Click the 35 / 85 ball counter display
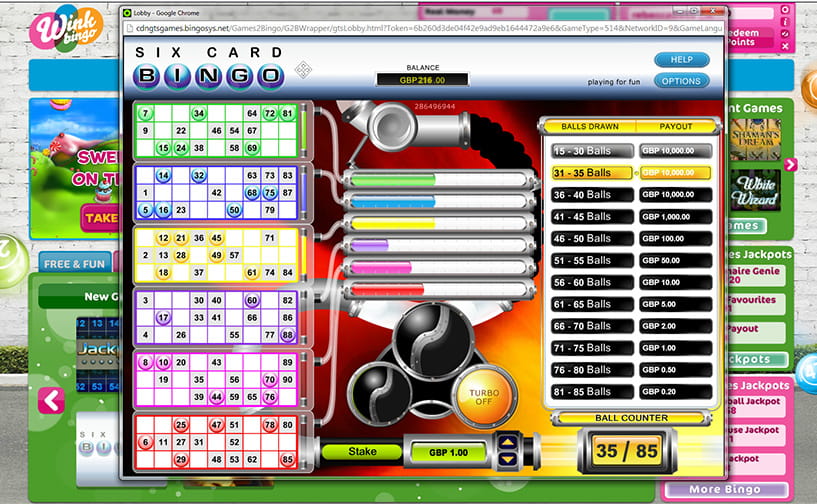Image resolution: width=817 pixels, height=504 pixels. point(627,451)
